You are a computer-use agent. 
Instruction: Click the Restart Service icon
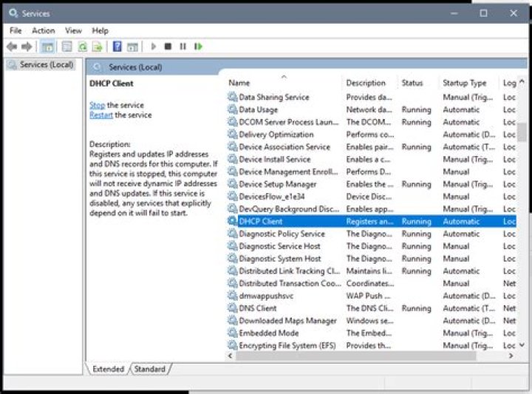coord(198,47)
